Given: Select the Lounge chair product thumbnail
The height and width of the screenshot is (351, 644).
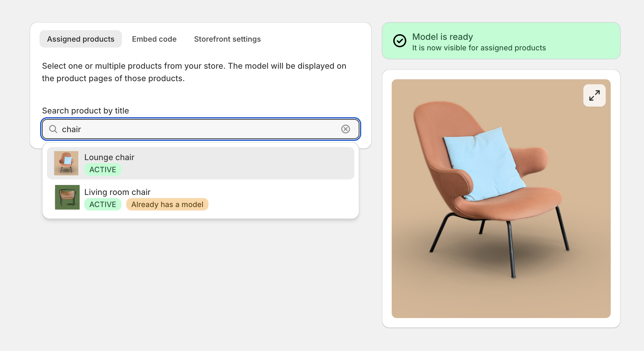Looking at the screenshot, I should coord(67,164).
